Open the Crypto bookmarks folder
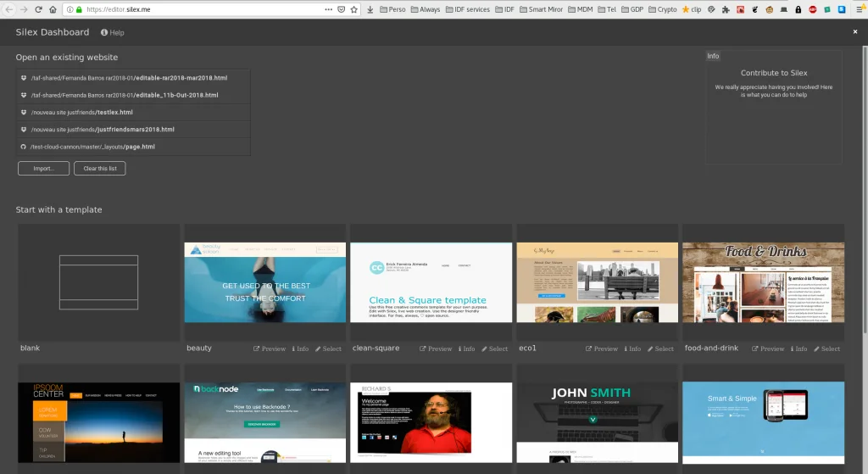 pyautogui.click(x=663, y=9)
